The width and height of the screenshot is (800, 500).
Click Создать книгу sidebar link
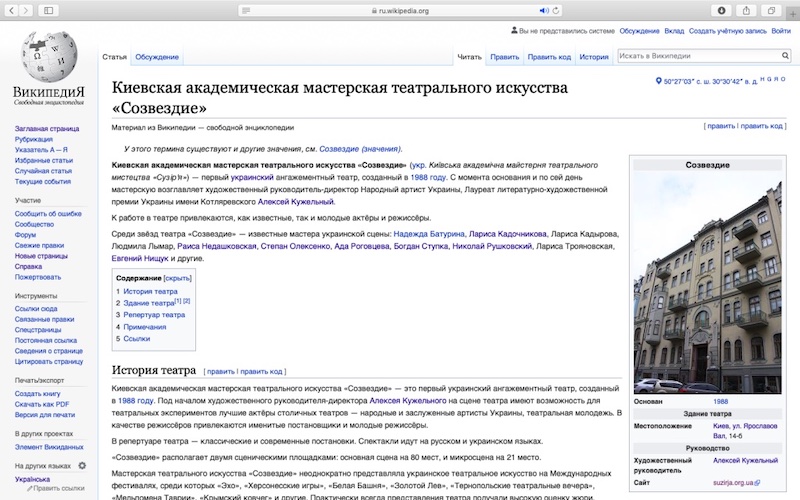pos(37,394)
